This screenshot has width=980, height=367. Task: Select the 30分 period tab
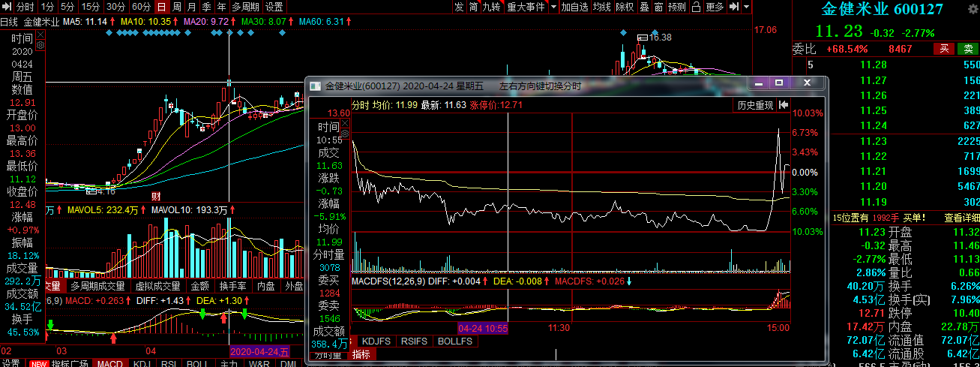(x=115, y=7)
